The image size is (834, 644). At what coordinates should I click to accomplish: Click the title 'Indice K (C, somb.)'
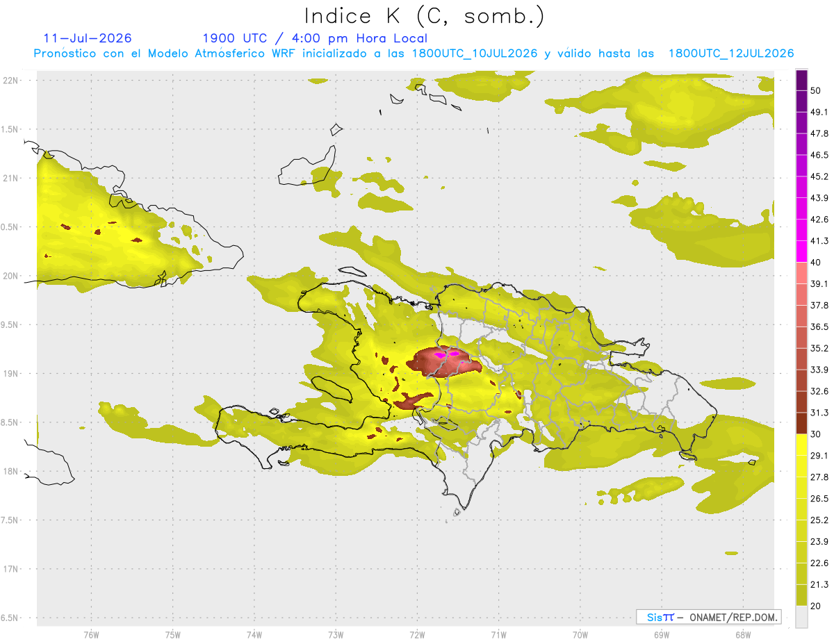[425, 16]
